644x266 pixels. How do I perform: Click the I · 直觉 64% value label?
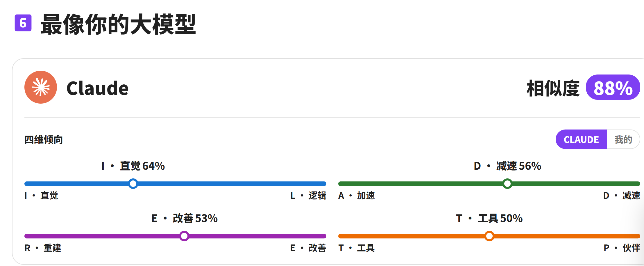133,166
